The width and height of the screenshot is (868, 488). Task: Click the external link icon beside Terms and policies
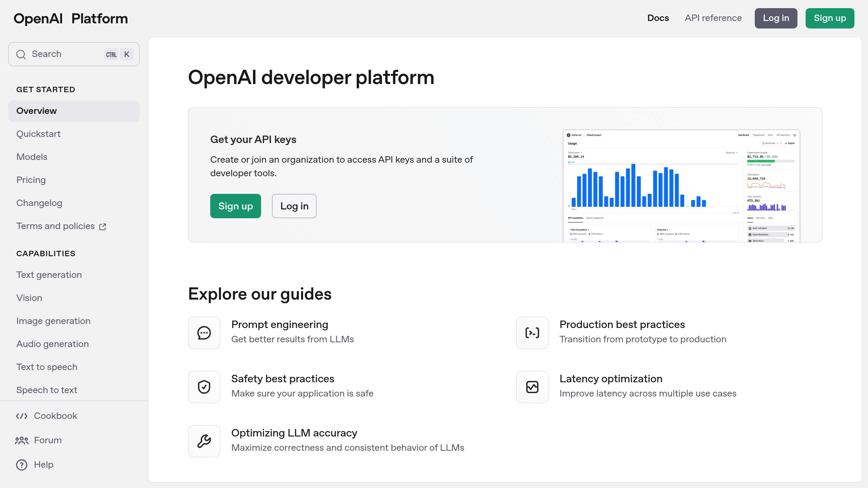(x=102, y=226)
